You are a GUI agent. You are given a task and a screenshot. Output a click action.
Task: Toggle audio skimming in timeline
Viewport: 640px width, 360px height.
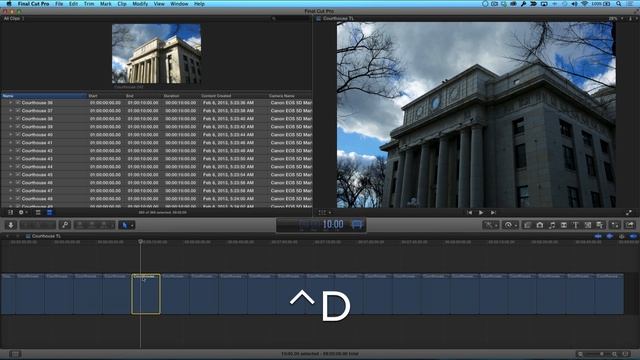(609, 236)
